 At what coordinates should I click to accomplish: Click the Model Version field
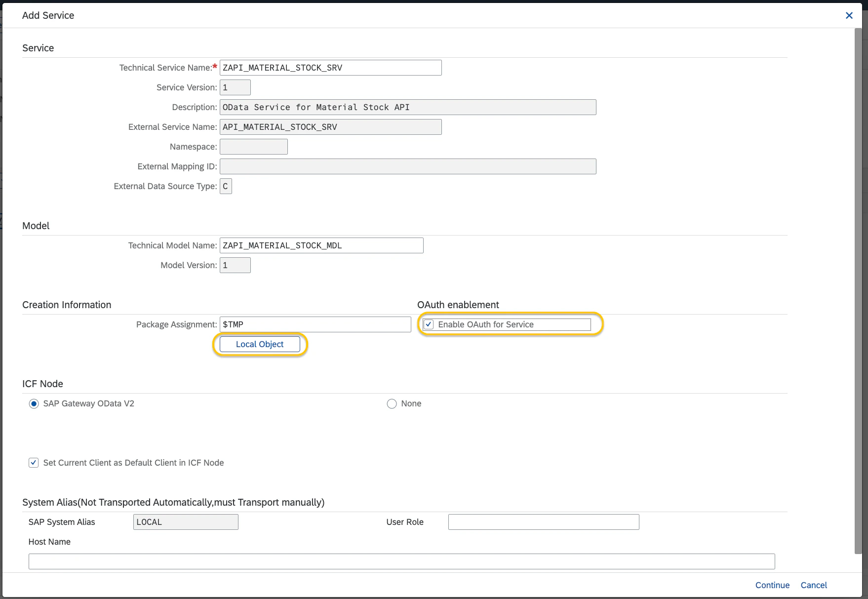[235, 265]
